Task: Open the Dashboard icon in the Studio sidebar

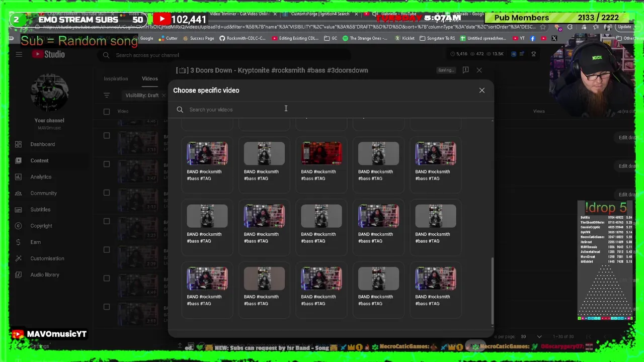Action: 18,144
